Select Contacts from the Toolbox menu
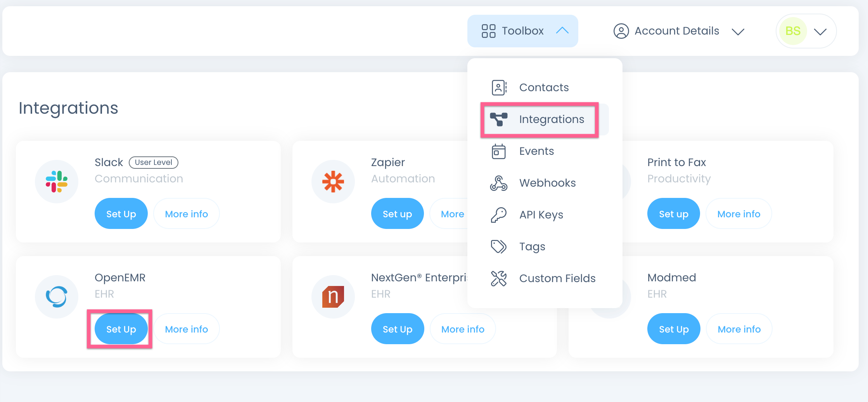Image resolution: width=868 pixels, height=402 pixels. pyautogui.click(x=544, y=87)
